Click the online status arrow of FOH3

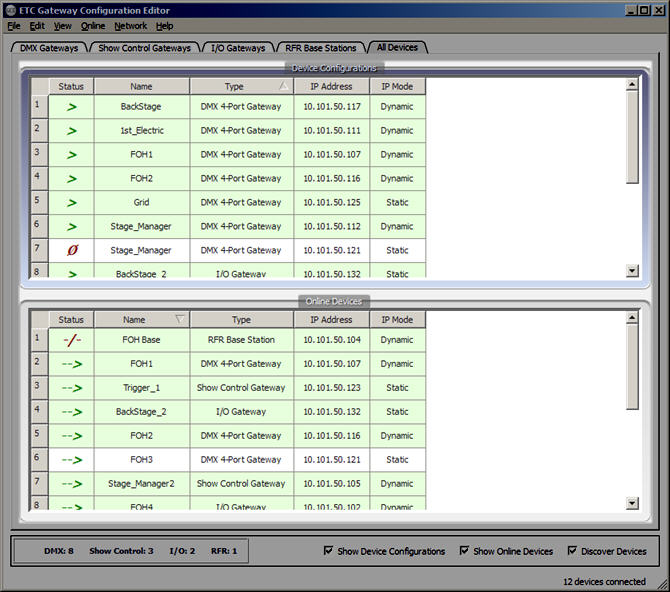click(71, 460)
